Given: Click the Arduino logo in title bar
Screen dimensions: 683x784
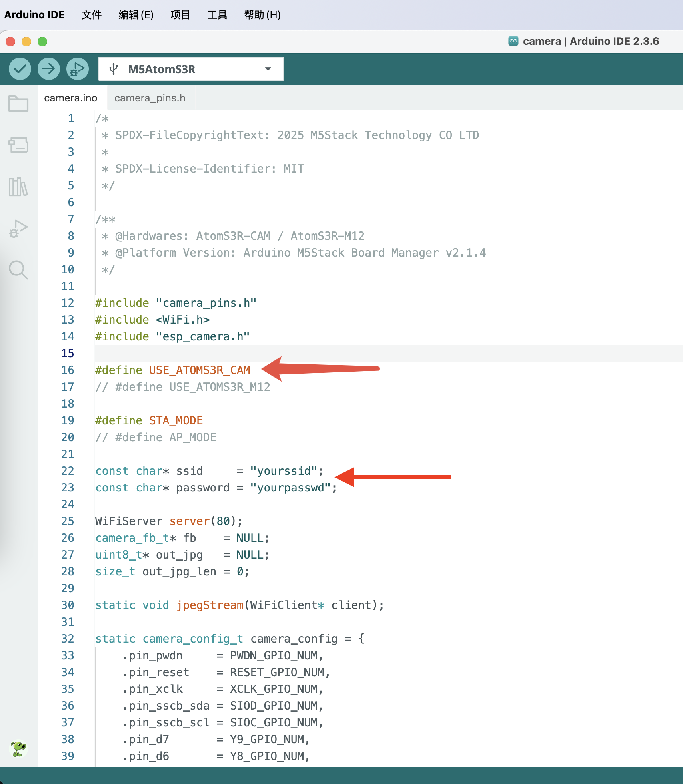Looking at the screenshot, I should point(513,41).
